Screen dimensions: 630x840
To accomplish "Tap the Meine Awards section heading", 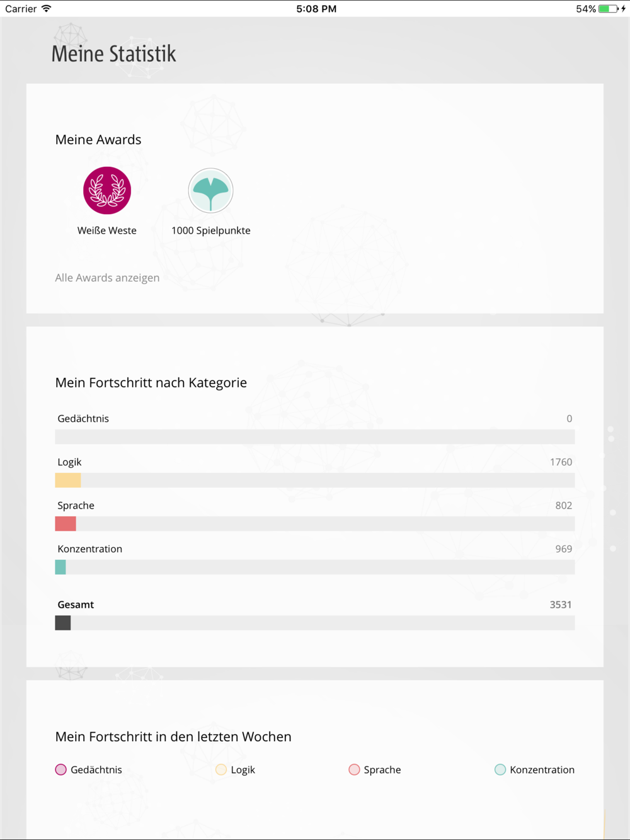I will coord(98,140).
